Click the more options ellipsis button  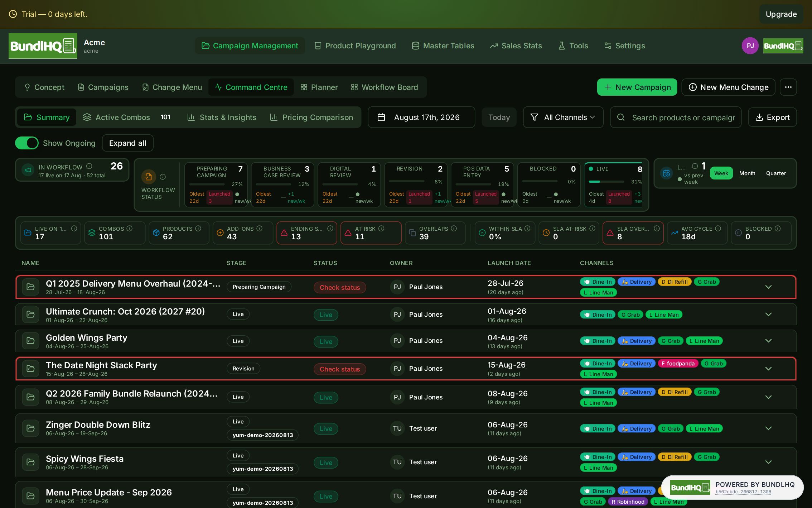point(788,87)
